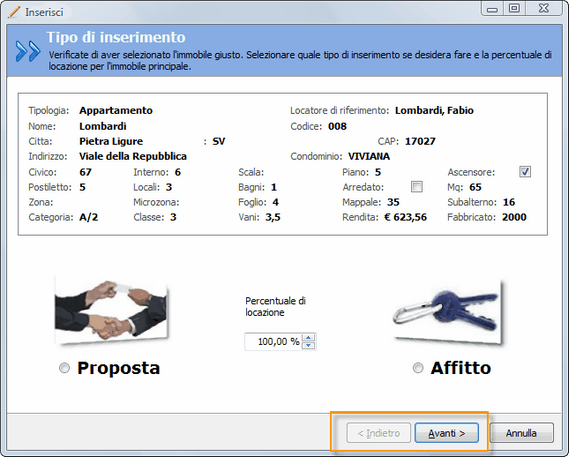Click the Proposta label text

pyautogui.click(x=119, y=368)
